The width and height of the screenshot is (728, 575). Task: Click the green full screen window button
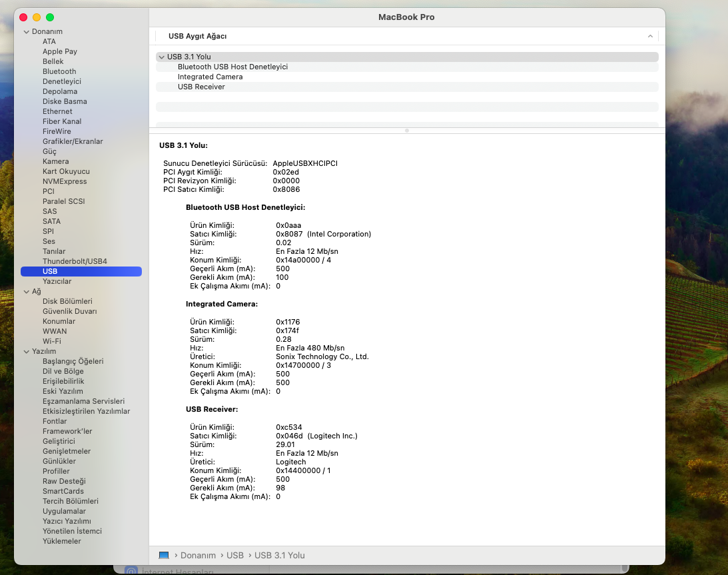(x=50, y=17)
